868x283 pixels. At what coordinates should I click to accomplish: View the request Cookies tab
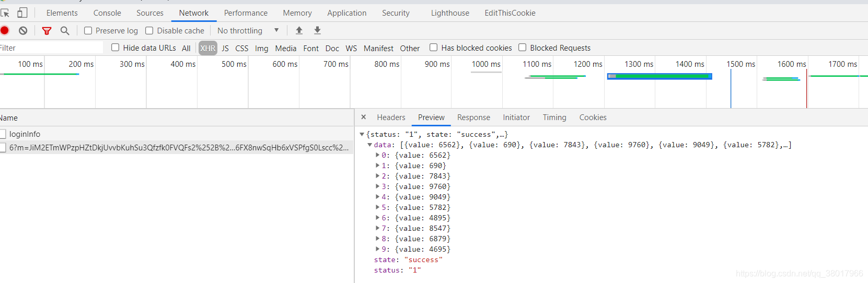pyautogui.click(x=593, y=117)
